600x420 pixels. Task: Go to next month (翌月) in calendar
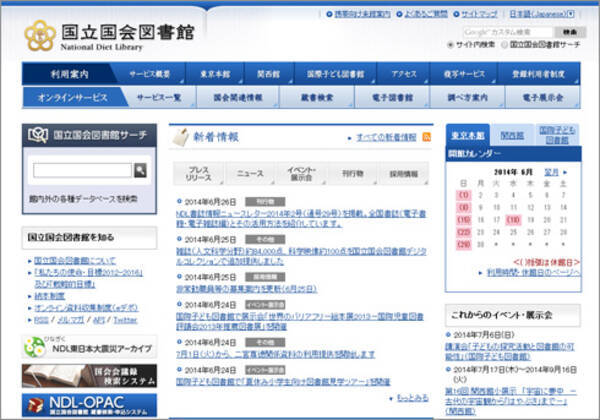pyautogui.click(x=551, y=171)
